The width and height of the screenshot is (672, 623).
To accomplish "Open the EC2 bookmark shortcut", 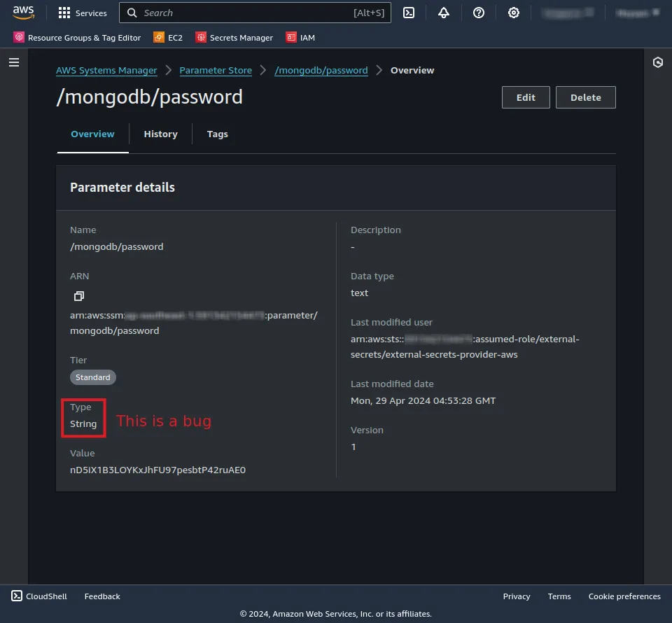I will [x=168, y=38].
